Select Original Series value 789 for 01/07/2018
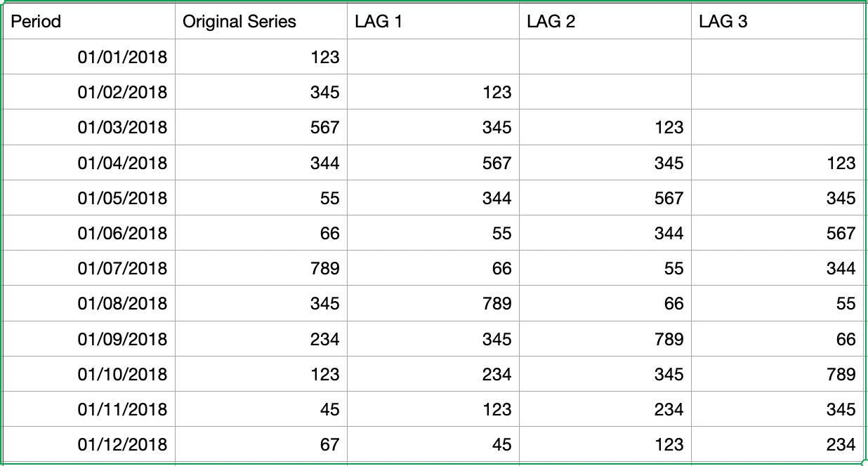The width and height of the screenshot is (868, 466). click(261, 268)
